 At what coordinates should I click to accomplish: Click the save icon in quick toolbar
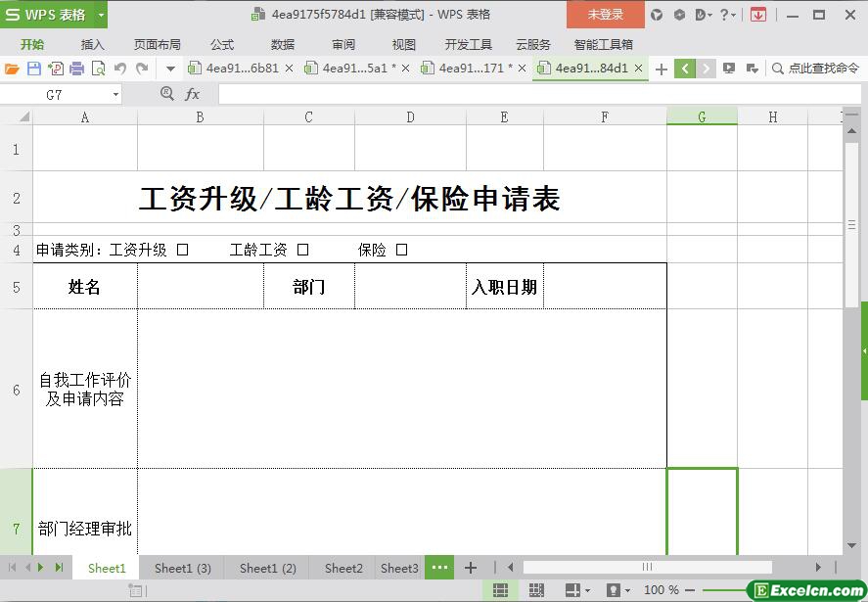[34, 69]
